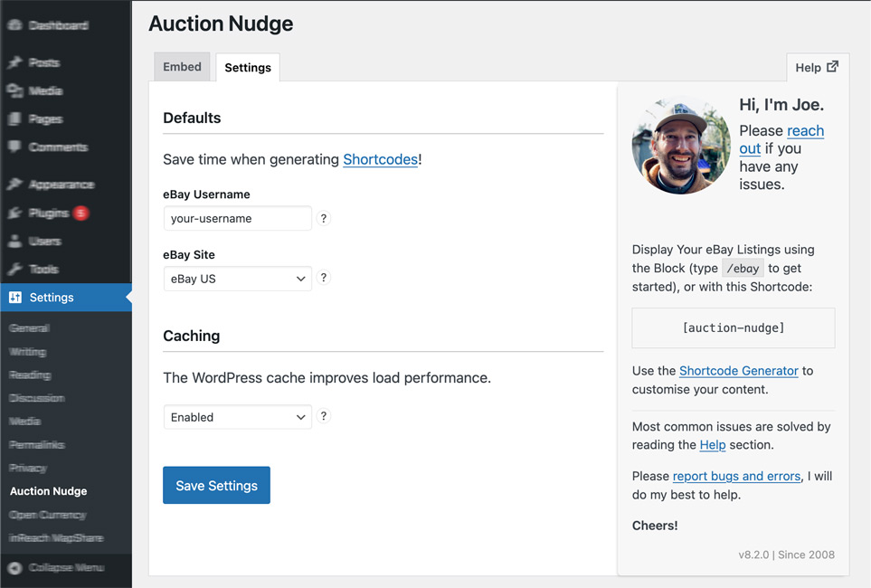Click the Dashboard icon in the sidebar
Viewport: 871px width, 588px height.
click(x=15, y=25)
